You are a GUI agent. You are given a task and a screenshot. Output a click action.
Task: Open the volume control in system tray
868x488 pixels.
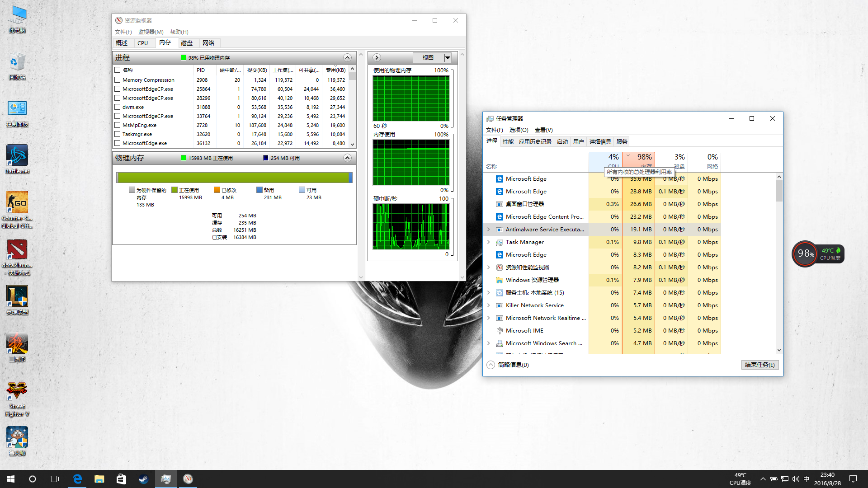tap(795, 479)
